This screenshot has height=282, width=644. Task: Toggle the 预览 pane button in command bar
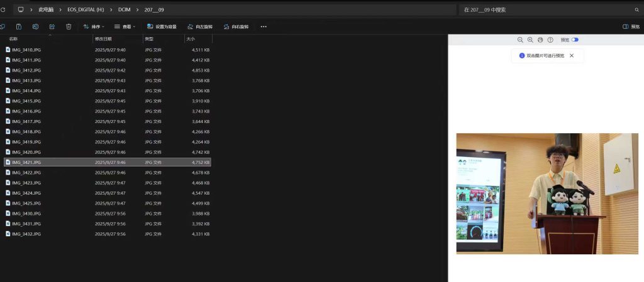[631, 26]
